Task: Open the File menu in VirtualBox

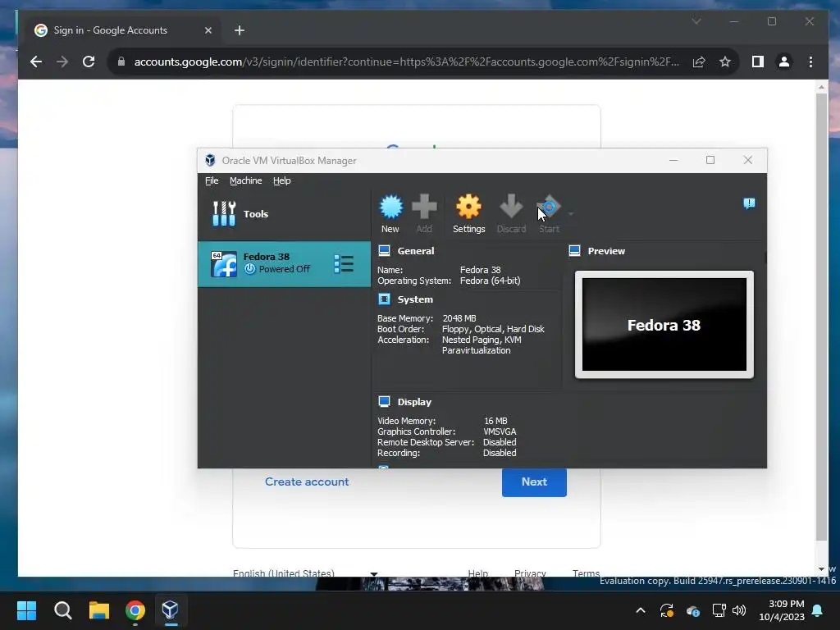Action: (x=212, y=180)
